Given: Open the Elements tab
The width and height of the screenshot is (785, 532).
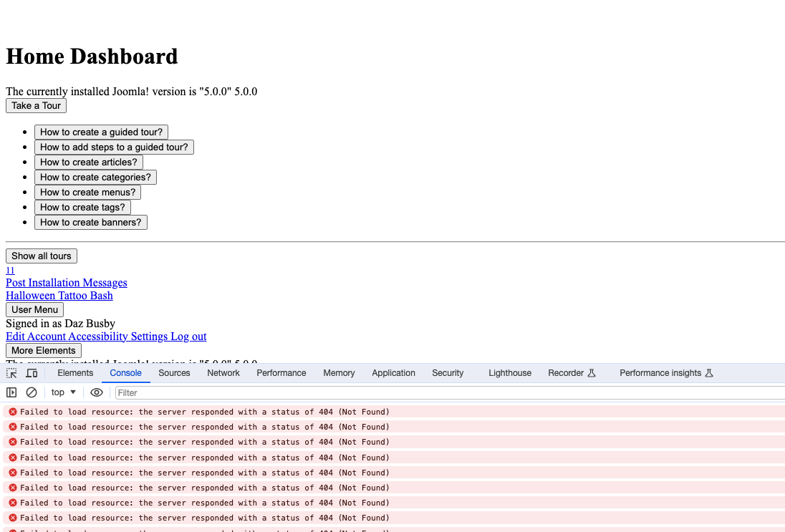Looking at the screenshot, I should [x=75, y=373].
